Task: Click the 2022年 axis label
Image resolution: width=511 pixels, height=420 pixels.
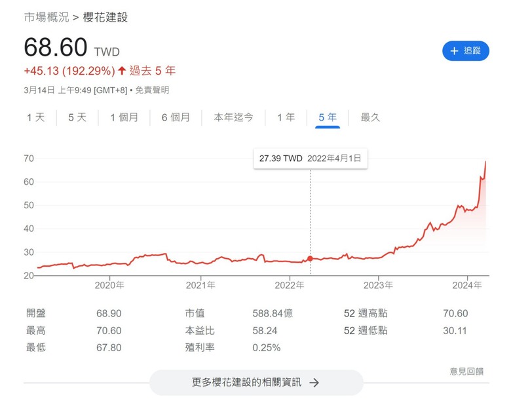Action: click(290, 286)
